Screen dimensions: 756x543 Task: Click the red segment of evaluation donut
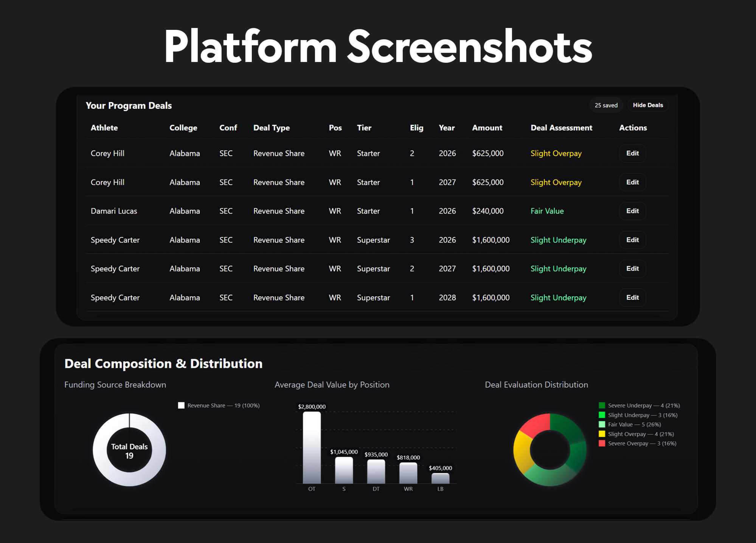click(x=536, y=425)
